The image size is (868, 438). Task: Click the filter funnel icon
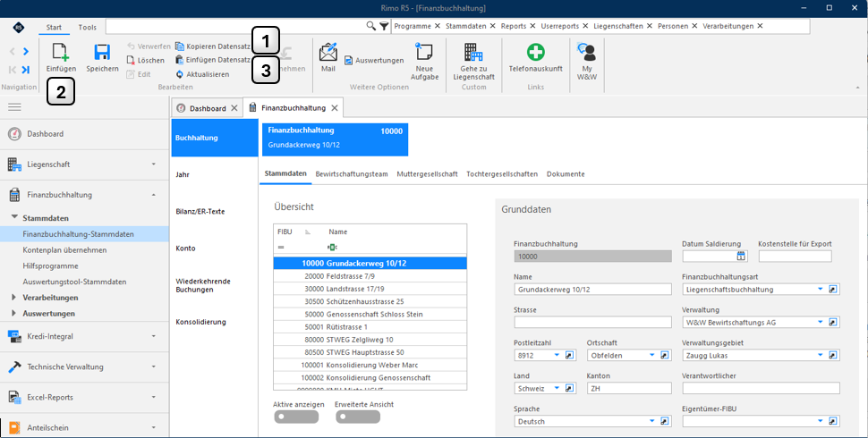[x=384, y=26]
